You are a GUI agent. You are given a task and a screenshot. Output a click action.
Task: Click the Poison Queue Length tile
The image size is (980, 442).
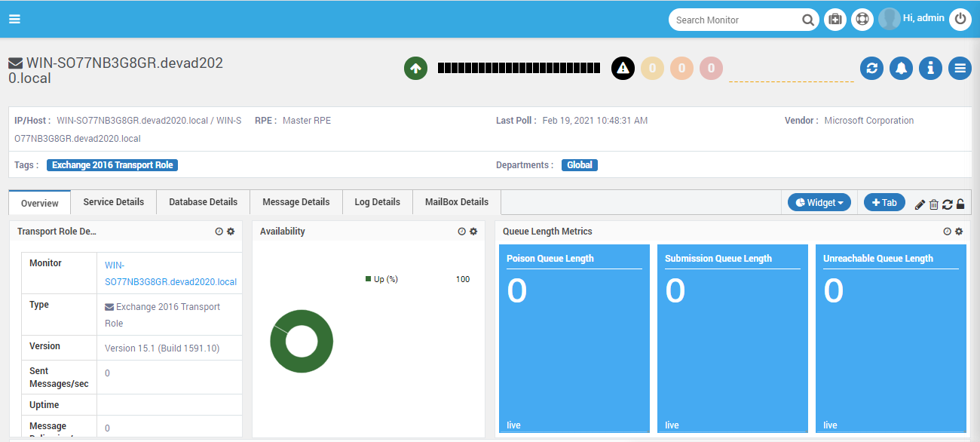pos(574,338)
